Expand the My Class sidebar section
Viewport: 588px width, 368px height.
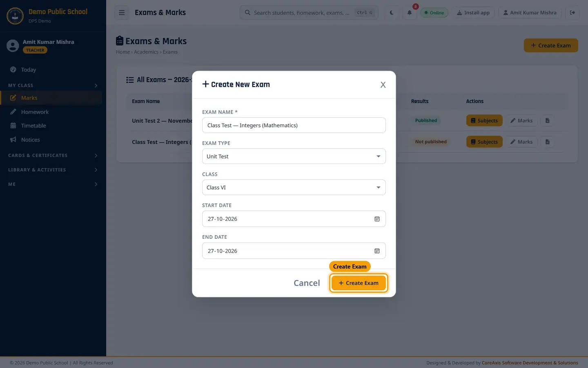click(x=53, y=85)
